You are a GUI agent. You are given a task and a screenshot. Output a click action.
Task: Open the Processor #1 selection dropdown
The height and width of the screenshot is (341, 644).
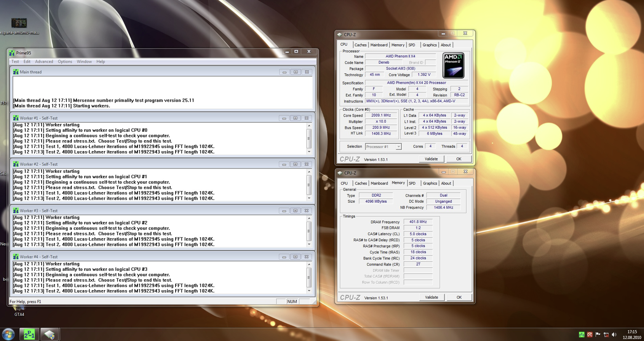399,147
